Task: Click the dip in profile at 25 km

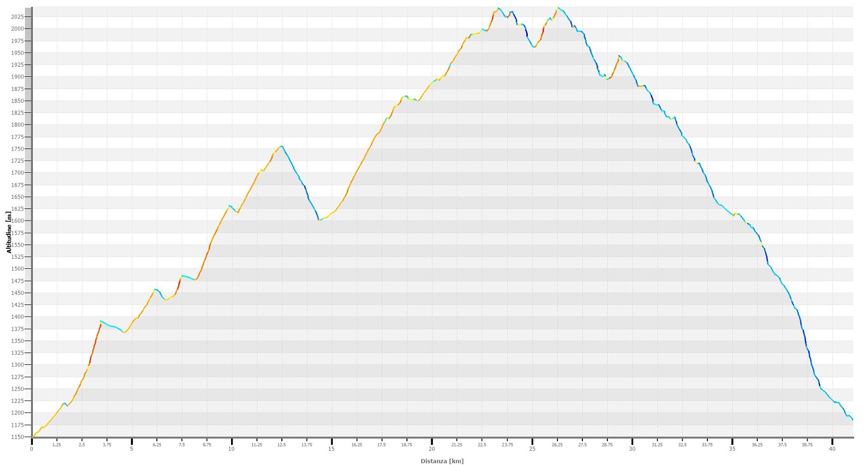Action: coord(534,47)
